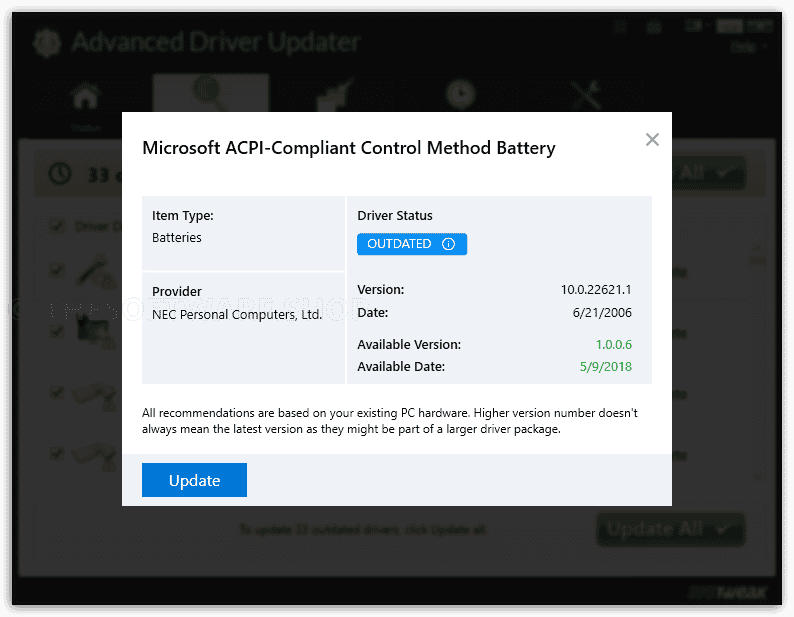794x617 pixels.
Task: Select the available version 1.0.0.6
Action: tap(614, 344)
